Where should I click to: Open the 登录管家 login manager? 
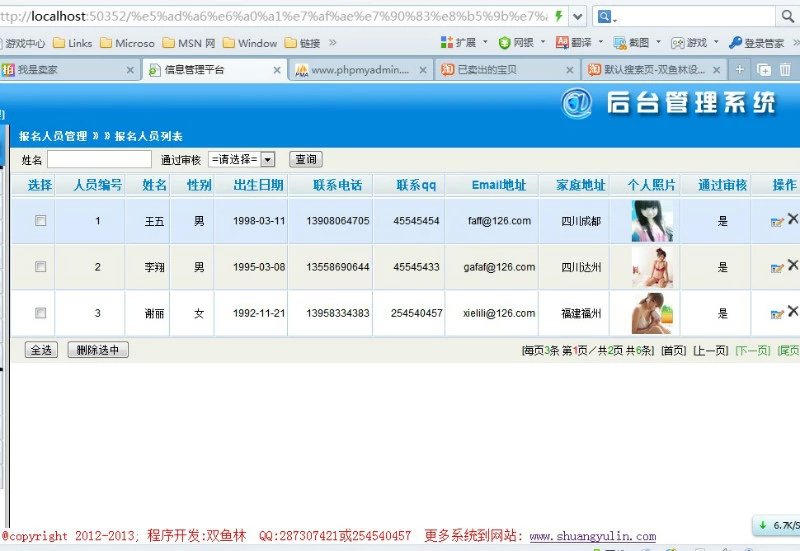(x=757, y=43)
